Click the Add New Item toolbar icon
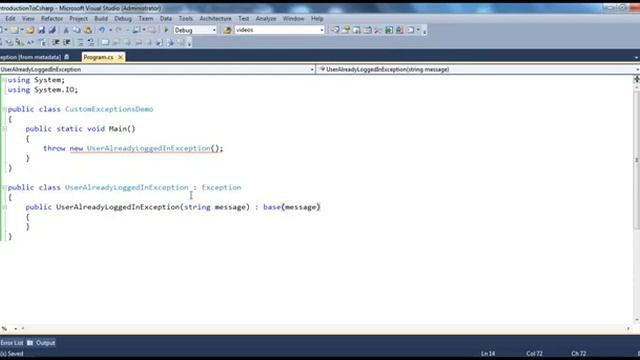This screenshot has width=640, height=360. (x=14, y=30)
